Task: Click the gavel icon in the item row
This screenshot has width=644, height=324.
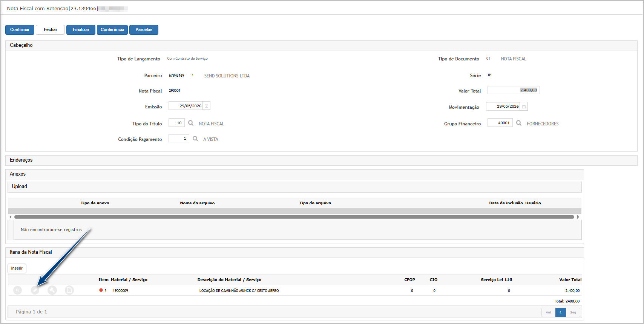Action: pos(52,290)
